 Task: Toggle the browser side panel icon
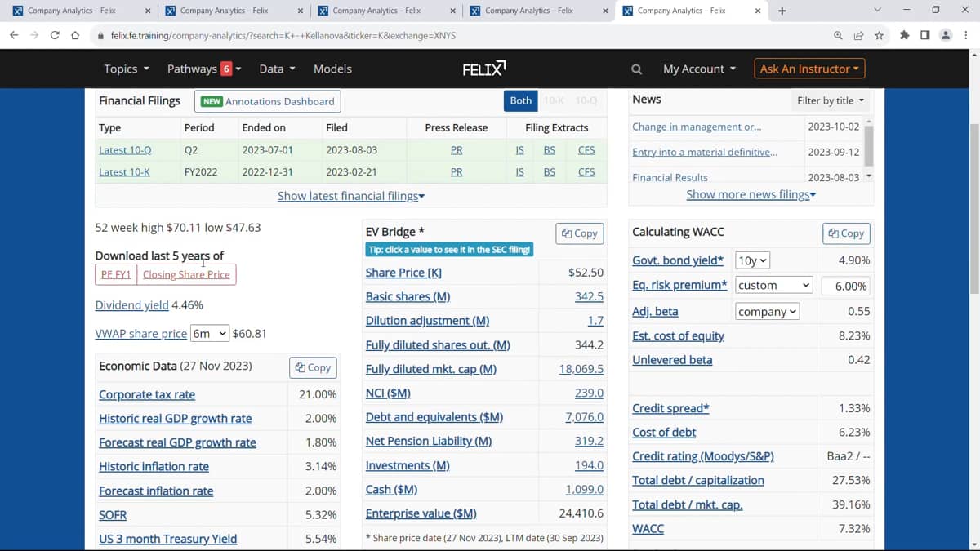[x=924, y=35]
